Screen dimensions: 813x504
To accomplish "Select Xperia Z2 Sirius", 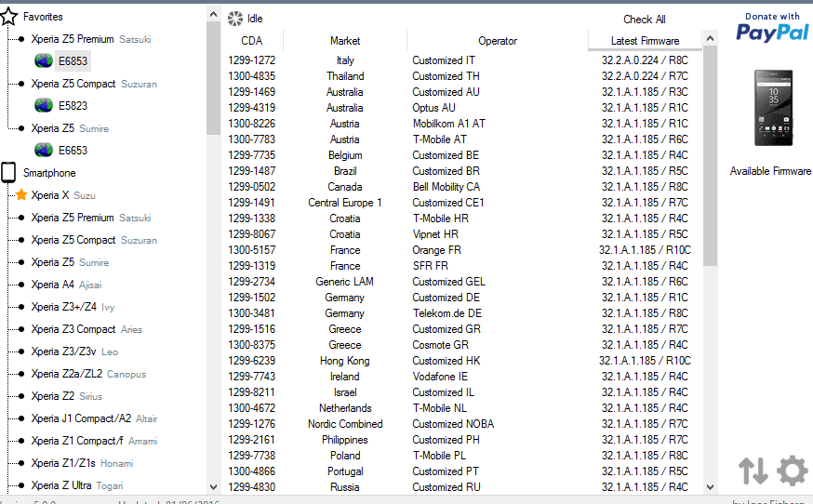I will pyautogui.click(x=67, y=395).
